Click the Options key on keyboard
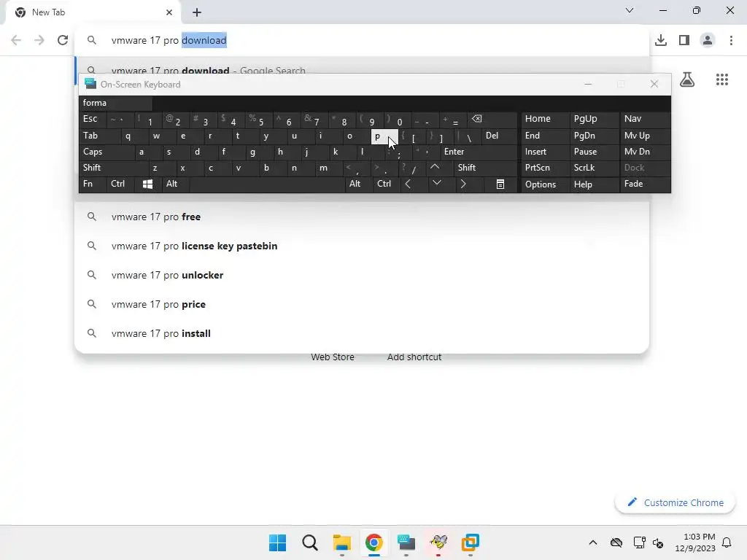The width and height of the screenshot is (747, 560). (x=545, y=184)
